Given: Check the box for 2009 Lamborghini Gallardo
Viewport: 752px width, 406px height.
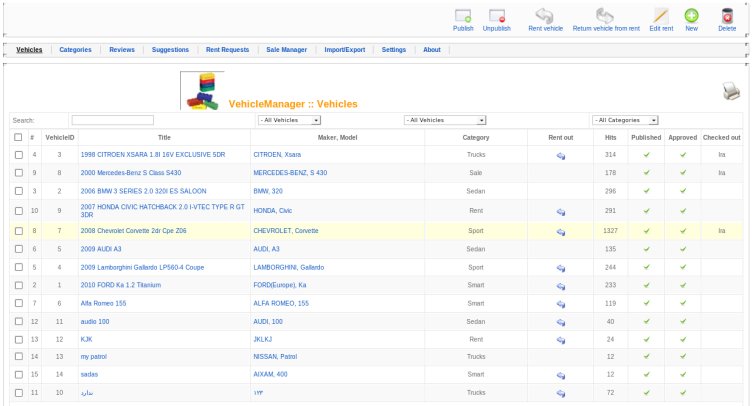Looking at the screenshot, I should click(x=19, y=267).
